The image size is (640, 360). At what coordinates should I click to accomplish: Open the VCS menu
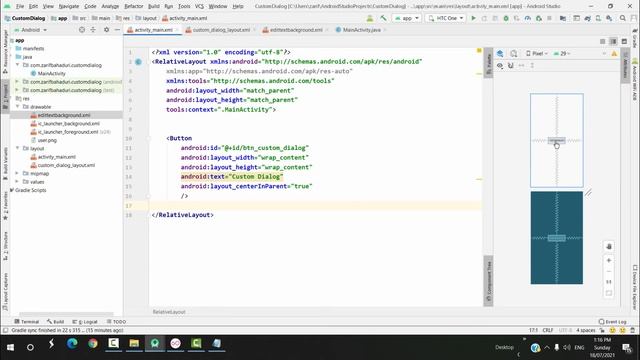[x=199, y=6]
